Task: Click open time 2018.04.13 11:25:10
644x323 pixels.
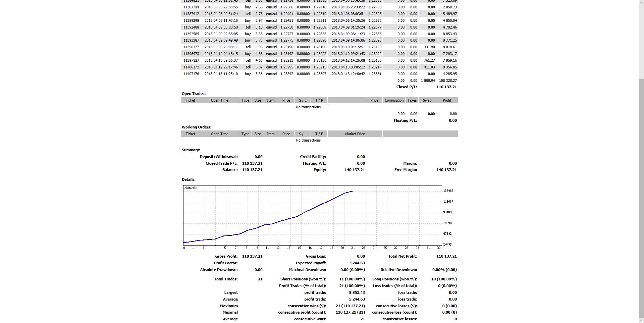Action: [x=221, y=74]
